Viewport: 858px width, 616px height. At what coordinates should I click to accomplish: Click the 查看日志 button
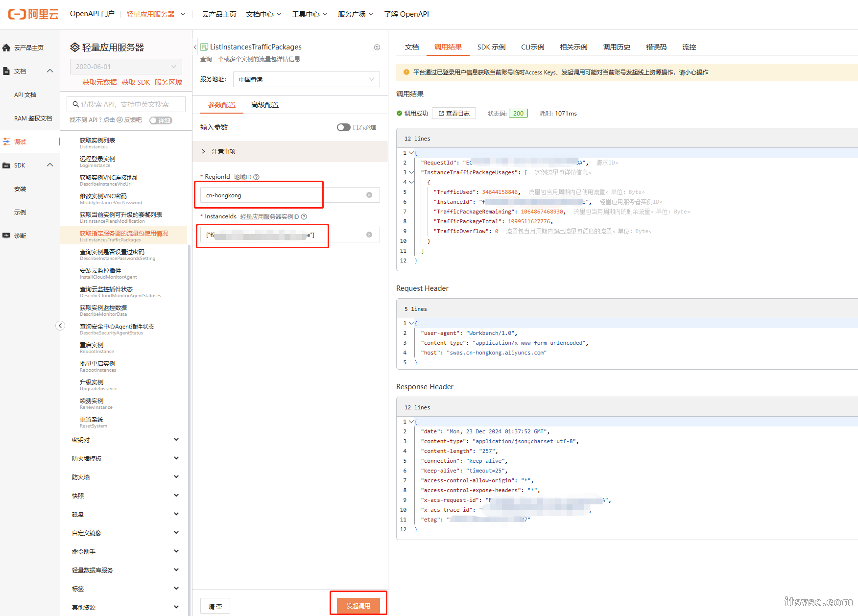pos(454,113)
